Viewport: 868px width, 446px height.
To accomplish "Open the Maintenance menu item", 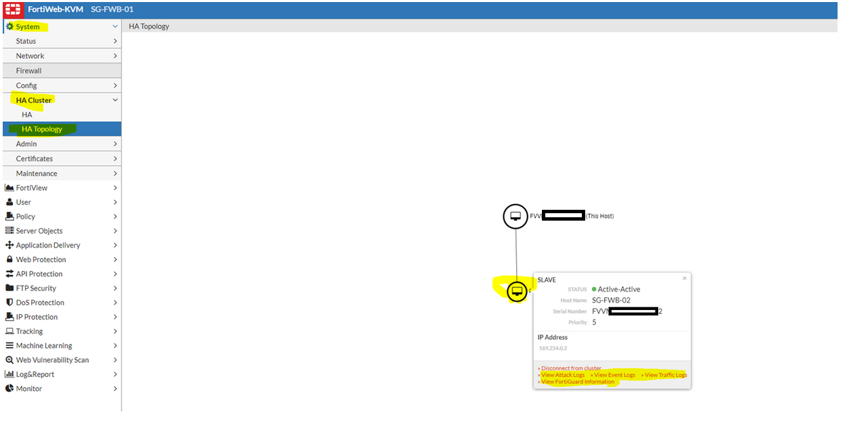I will coord(62,173).
